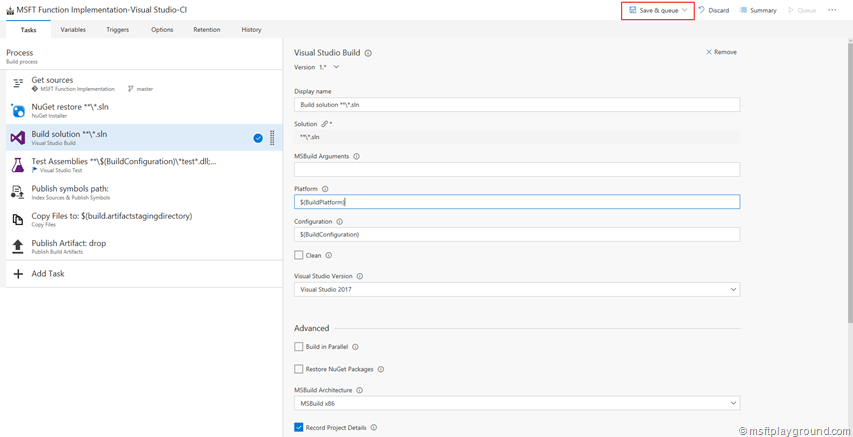Switch to the Triggers tab
This screenshot has width=853, height=437.
tap(118, 29)
